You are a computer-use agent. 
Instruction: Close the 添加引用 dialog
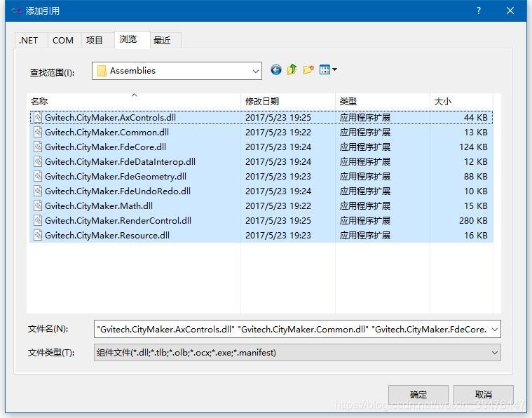[510, 11]
